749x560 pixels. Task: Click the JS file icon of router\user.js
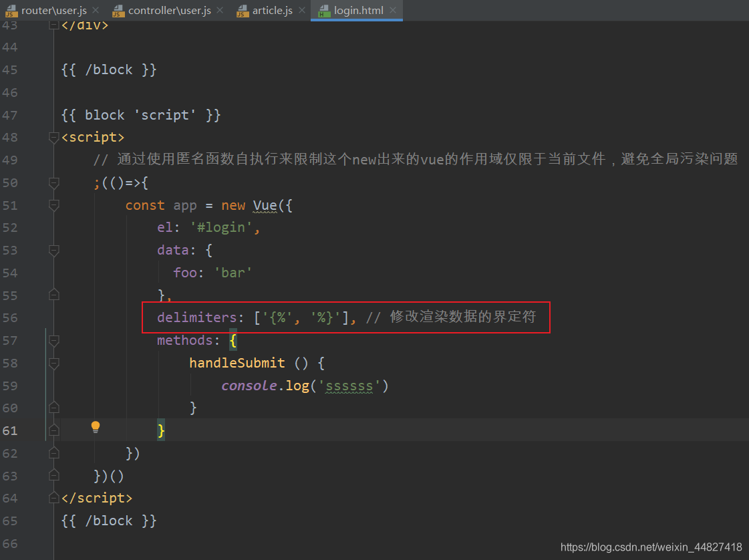tap(11, 11)
